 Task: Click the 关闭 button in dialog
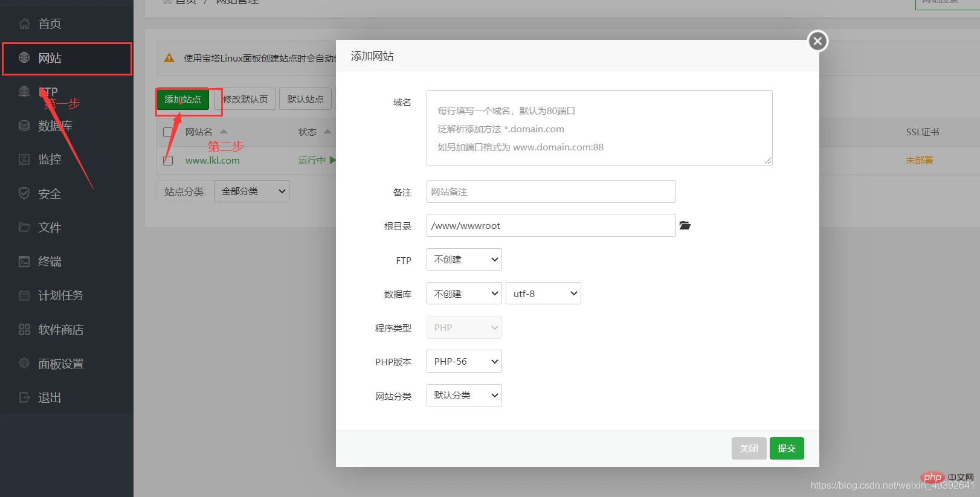pos(749,448)
